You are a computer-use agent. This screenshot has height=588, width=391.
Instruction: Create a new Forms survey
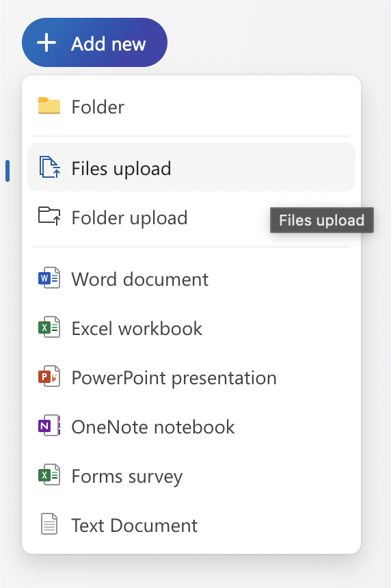pos(191,477)
